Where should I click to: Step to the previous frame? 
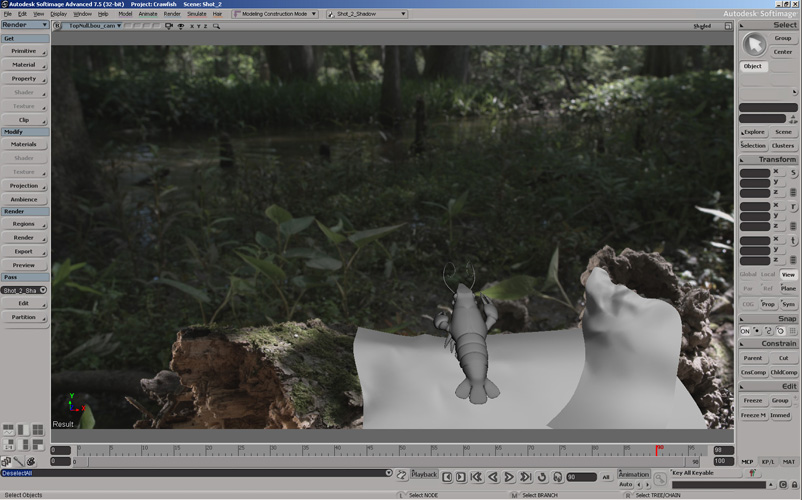(x=447, y=477)
